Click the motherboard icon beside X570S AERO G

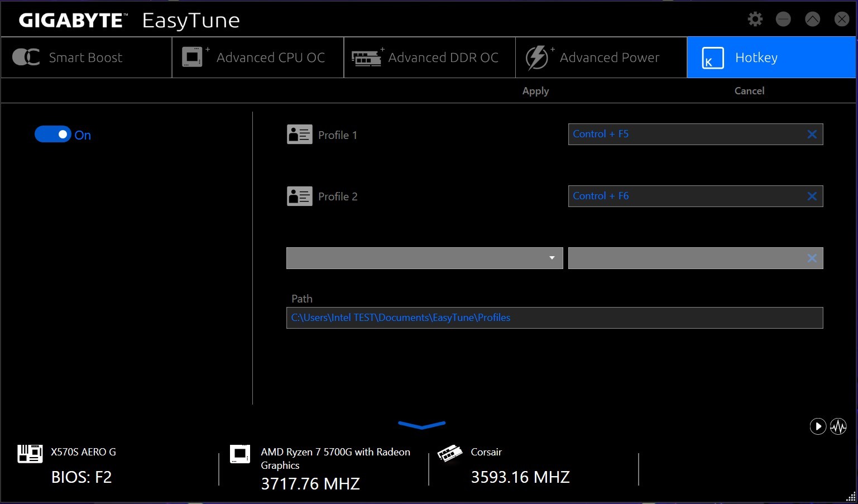[30, 454]
